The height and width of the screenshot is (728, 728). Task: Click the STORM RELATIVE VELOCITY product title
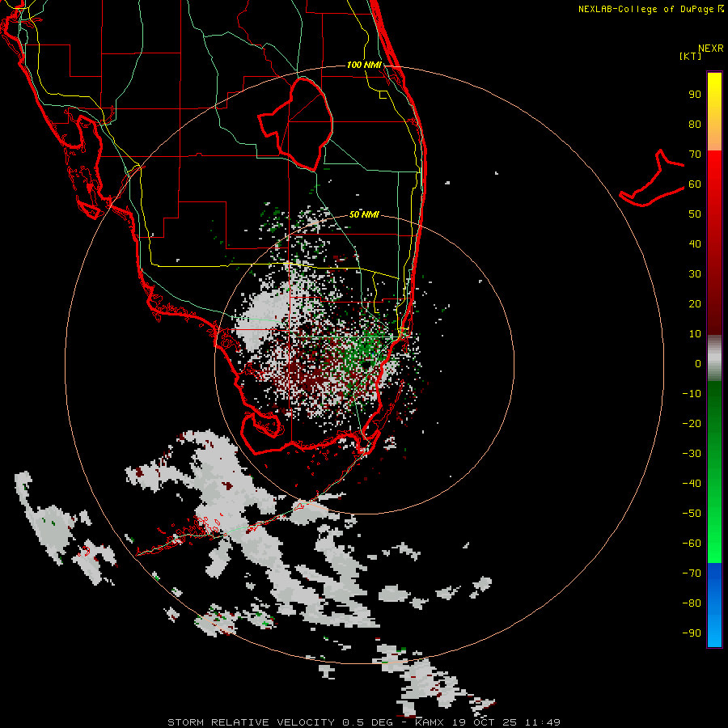click(x=251, y=722)
